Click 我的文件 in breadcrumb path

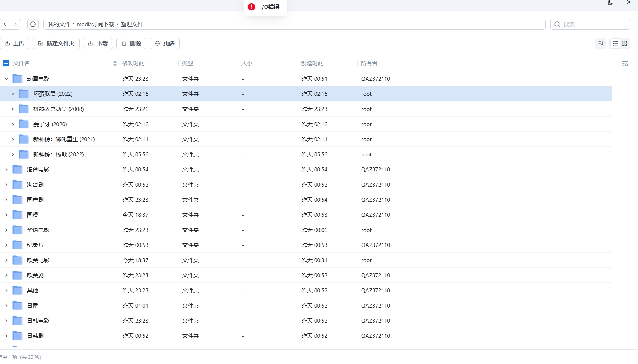tap(59, 24)
